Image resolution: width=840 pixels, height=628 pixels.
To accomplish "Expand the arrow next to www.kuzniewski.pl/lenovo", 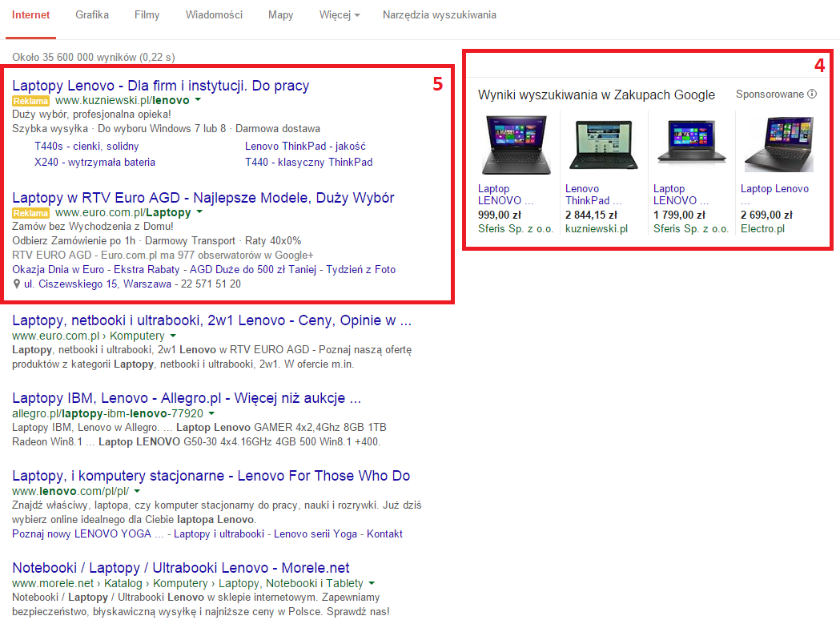I will click(x=198, y=100).
